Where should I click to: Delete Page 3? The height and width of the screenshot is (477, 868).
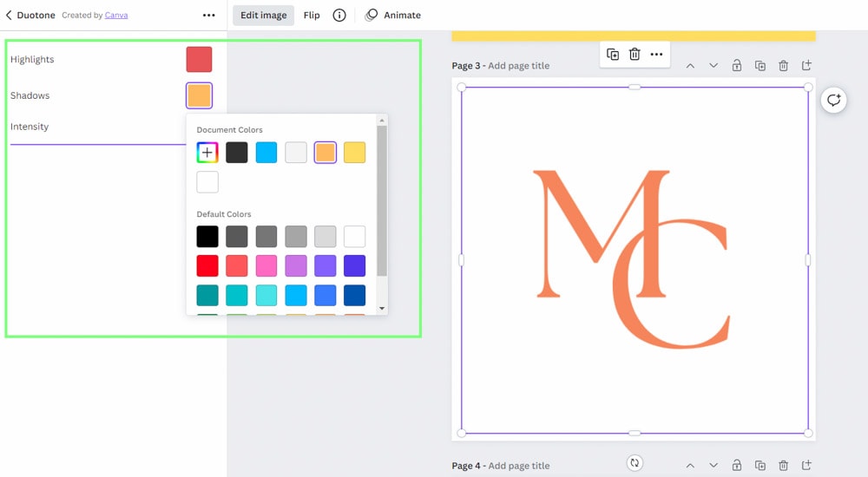[783, 66]
